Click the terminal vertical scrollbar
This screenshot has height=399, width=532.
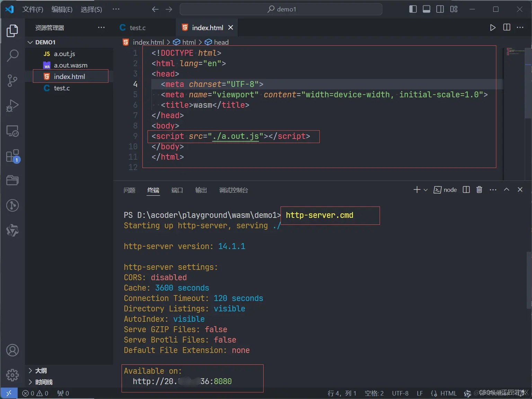tap(529, 280)
